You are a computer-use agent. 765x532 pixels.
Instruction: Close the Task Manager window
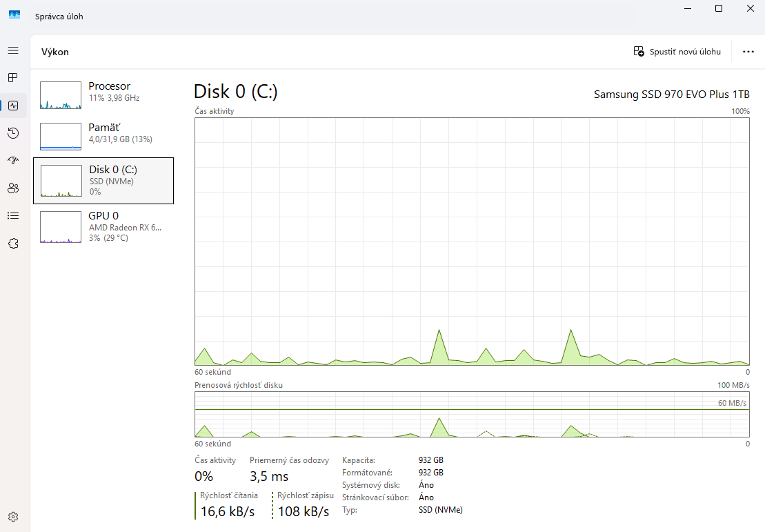tap(751, 9)
